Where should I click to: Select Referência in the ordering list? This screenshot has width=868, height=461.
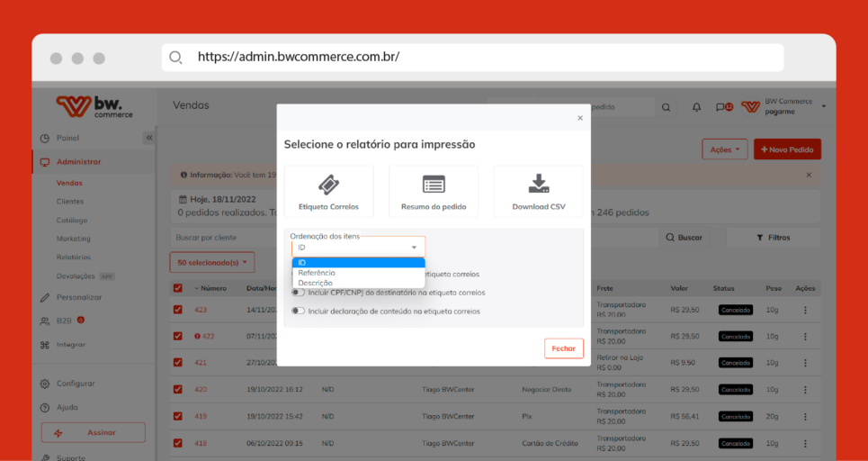point(359,273)
